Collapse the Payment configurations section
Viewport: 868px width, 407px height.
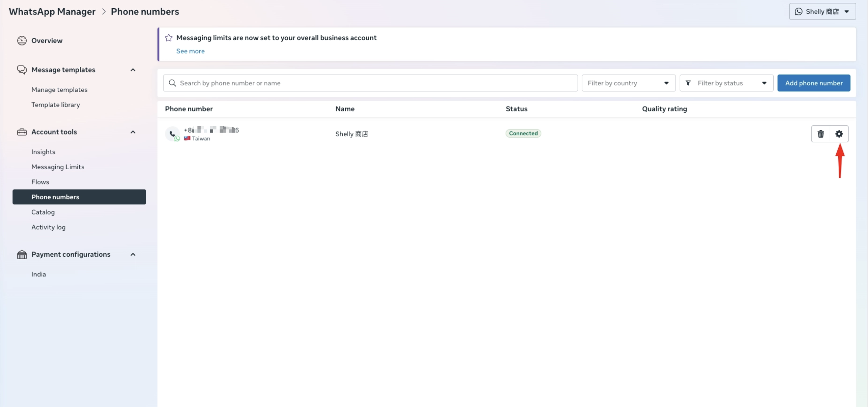133,254
